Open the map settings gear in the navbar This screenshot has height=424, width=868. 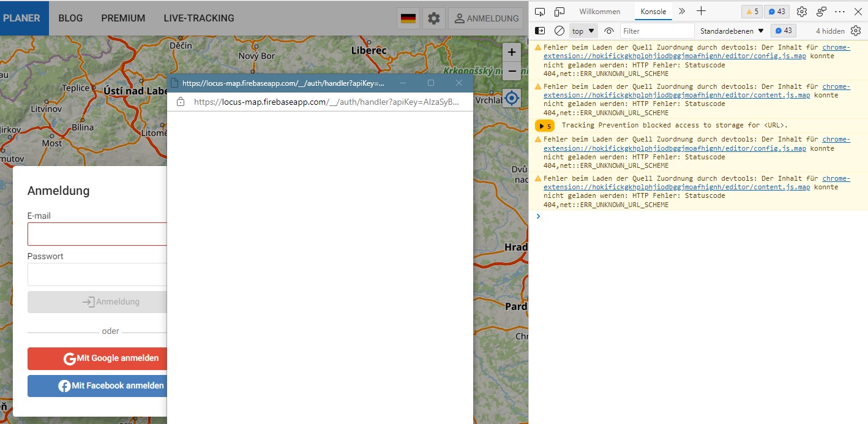433,18
